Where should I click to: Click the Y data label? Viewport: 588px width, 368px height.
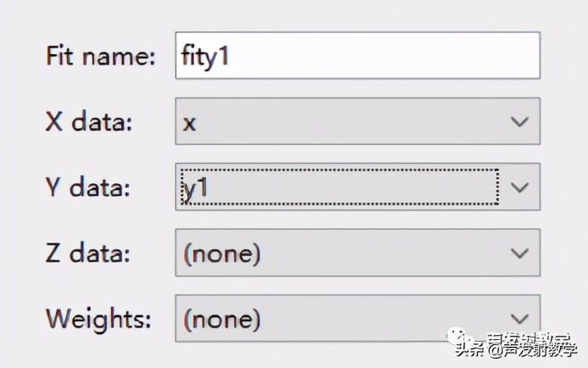pos(88,187)
